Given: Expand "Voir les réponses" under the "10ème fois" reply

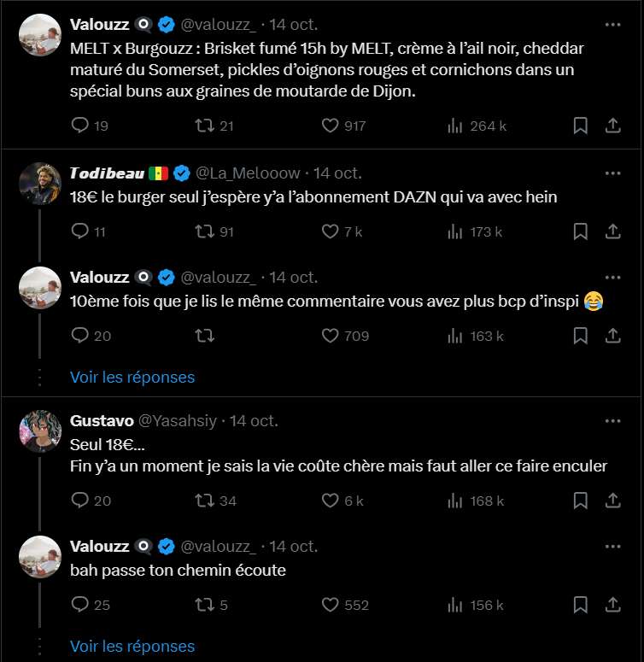Looking at the screenshot, I should pos(132,377).
